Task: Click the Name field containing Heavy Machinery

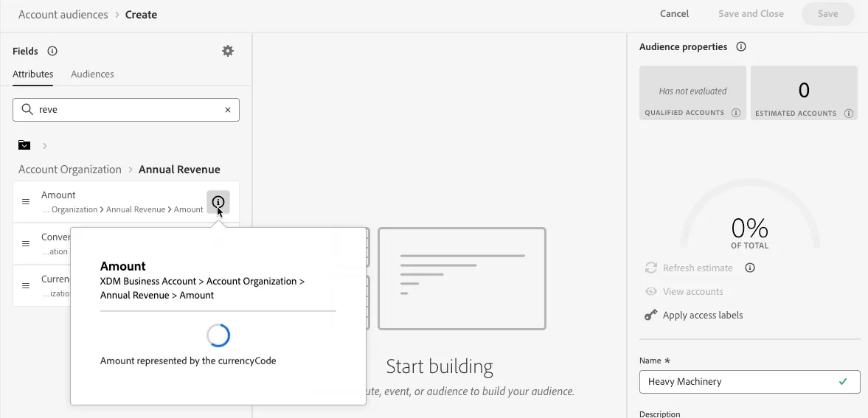Action: [749, 381]
